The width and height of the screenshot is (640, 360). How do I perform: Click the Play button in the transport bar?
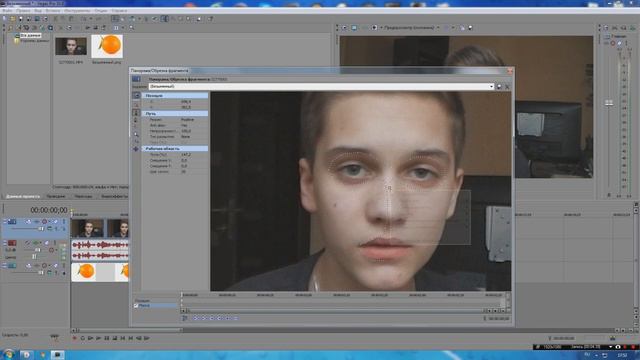tap(98, 338)
